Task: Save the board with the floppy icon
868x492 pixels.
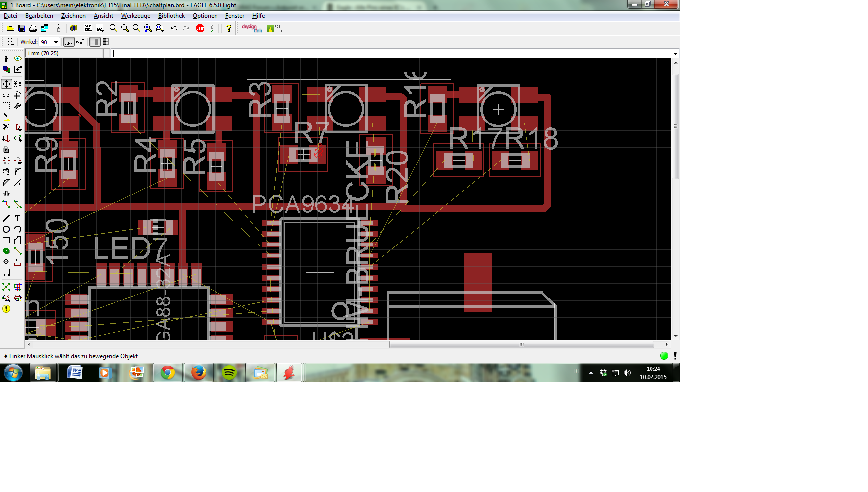Action: coord(22,29)
